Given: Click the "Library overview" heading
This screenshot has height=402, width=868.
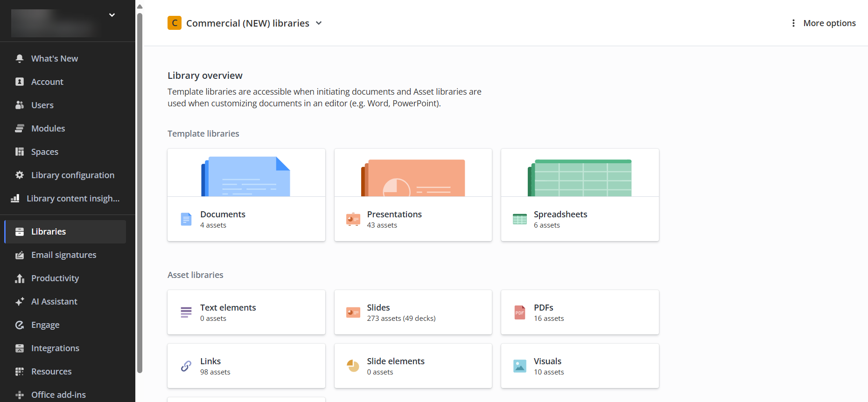Looking at the screenshot, I should coord(205,76).
